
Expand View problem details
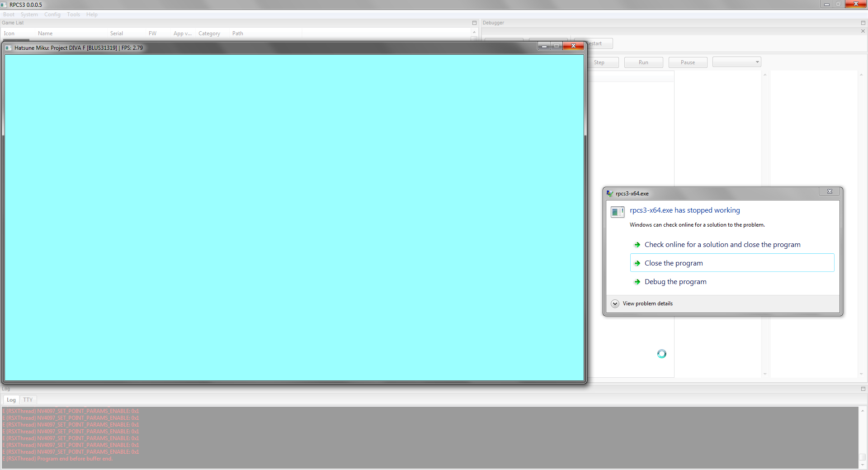[615, 304]
